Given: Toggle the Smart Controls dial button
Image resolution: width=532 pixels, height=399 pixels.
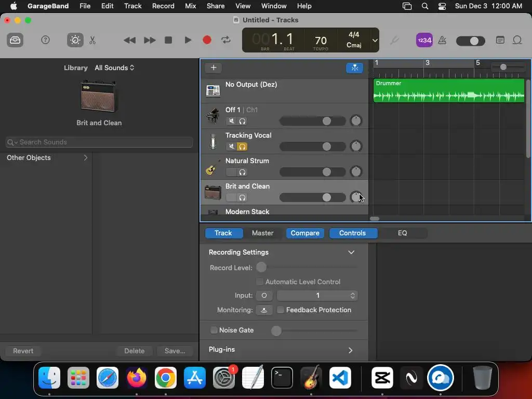Looking at the screenshot, I should [75, 41].
